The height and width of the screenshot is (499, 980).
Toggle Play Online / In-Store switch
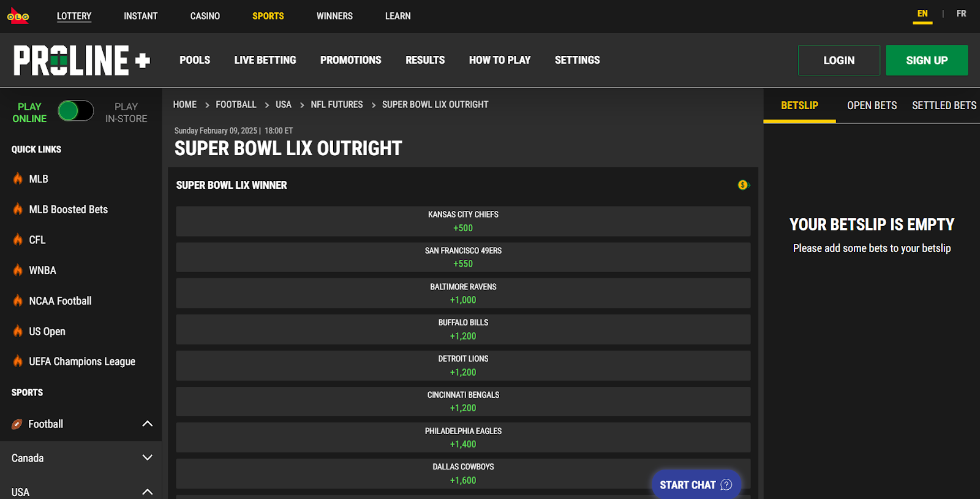tap(76, 111)
